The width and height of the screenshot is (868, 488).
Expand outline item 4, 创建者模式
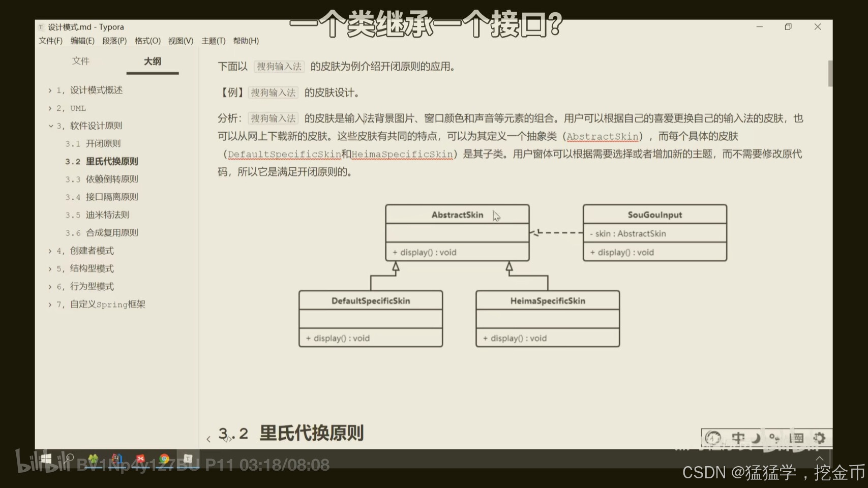tap(50, 251)
